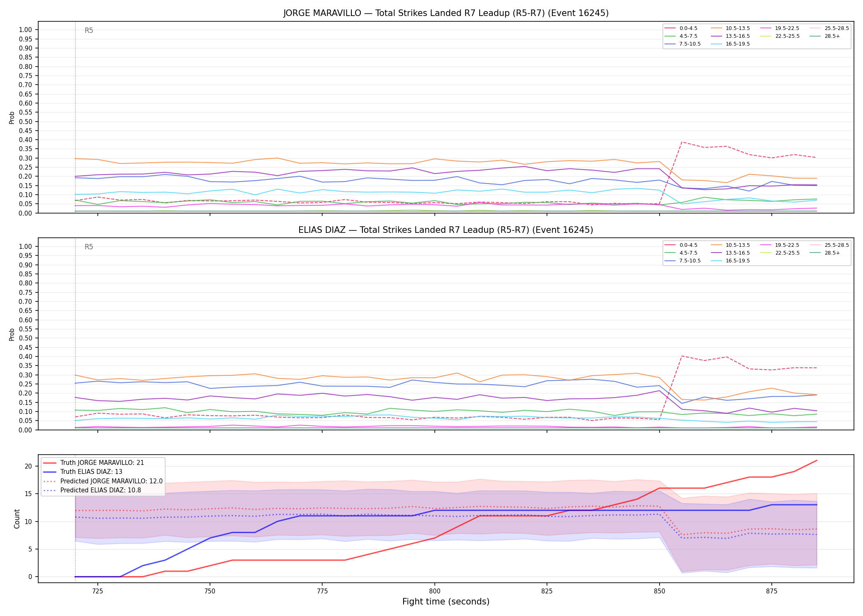
Task: Click the "800" fight-time tick label
Action: [x=435, y=591]
